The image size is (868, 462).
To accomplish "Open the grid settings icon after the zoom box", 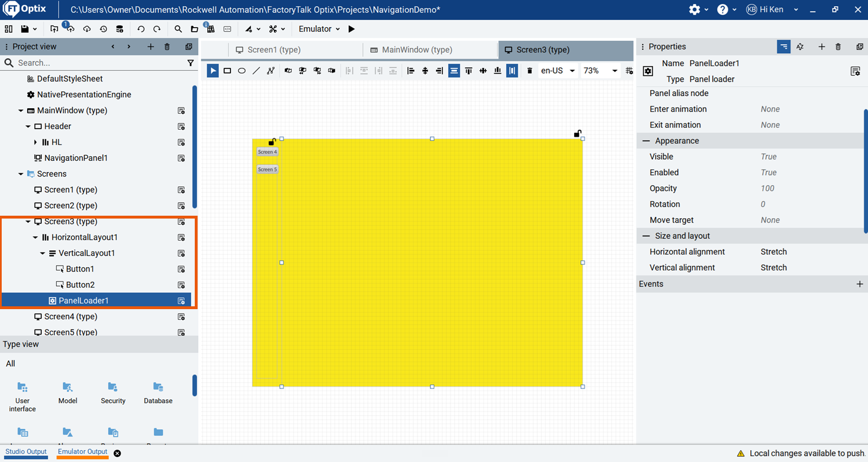I will (629, 71).
